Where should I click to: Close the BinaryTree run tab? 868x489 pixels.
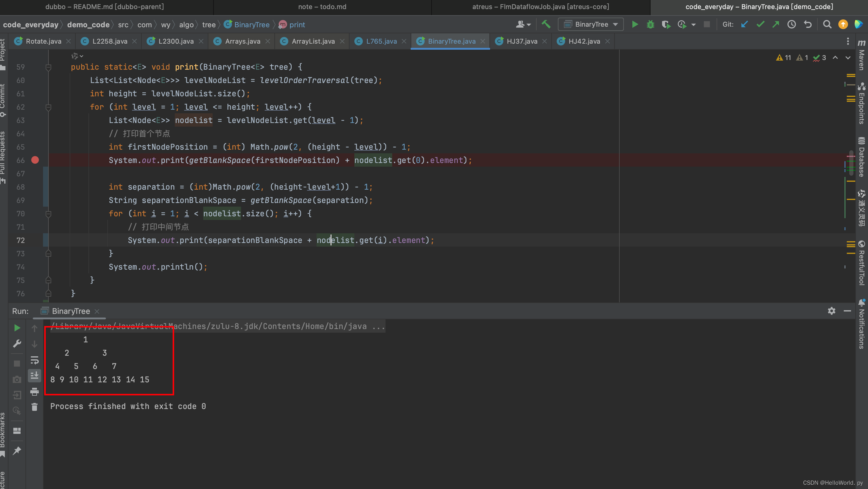point(97,311)
